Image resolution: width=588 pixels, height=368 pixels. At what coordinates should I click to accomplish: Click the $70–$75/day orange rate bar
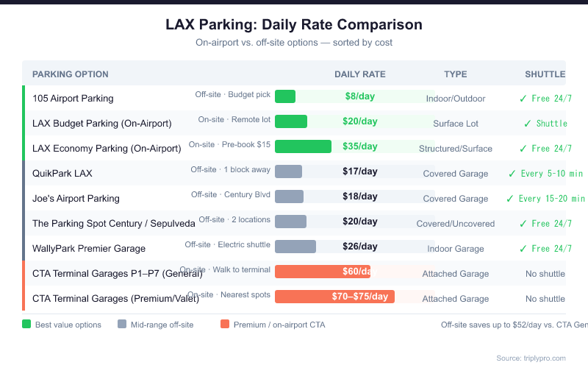point(334,297)
